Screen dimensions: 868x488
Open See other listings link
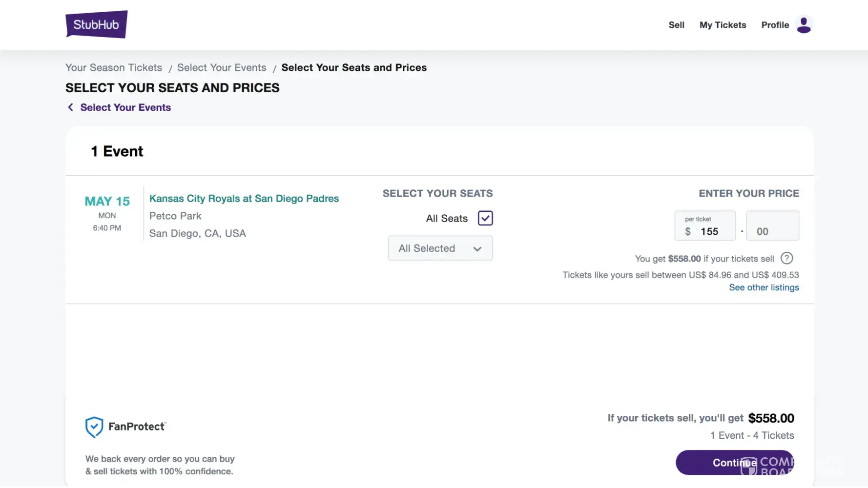point(764,287)
